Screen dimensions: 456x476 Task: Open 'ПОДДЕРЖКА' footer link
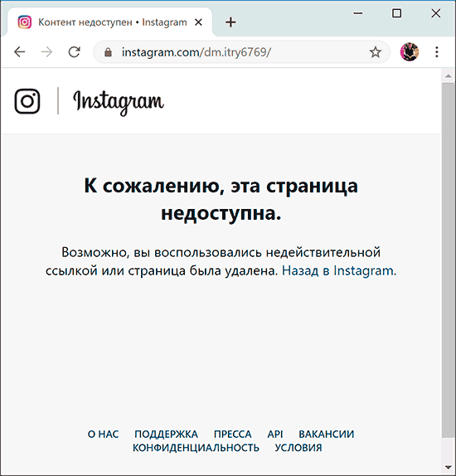point(166,434)
